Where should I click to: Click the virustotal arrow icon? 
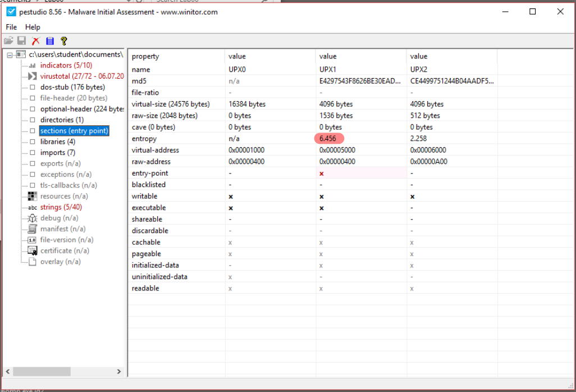pyautogui.click(x=33, y=76)
